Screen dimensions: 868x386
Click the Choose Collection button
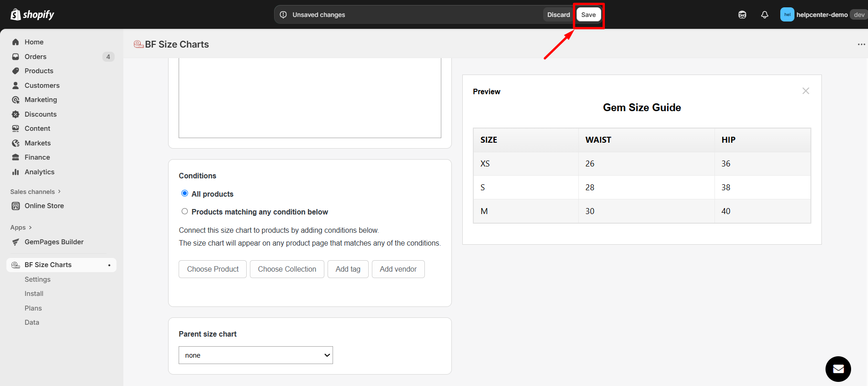pos(287,269)
